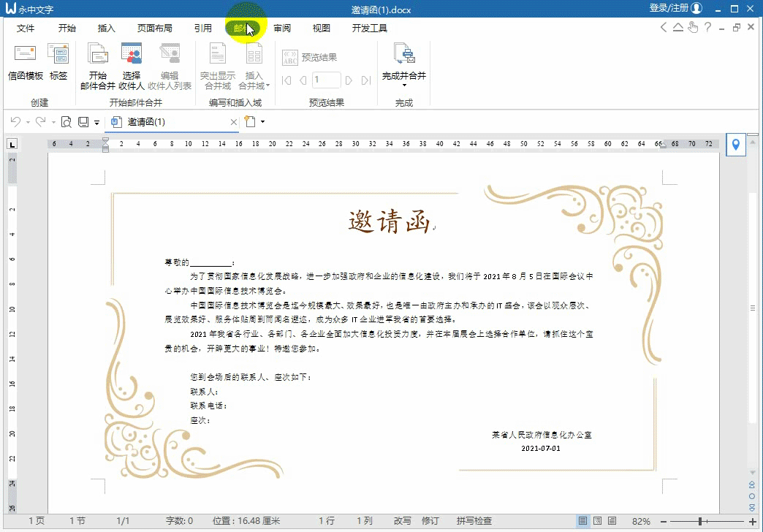Open the 文件 menu

[26, 27]
